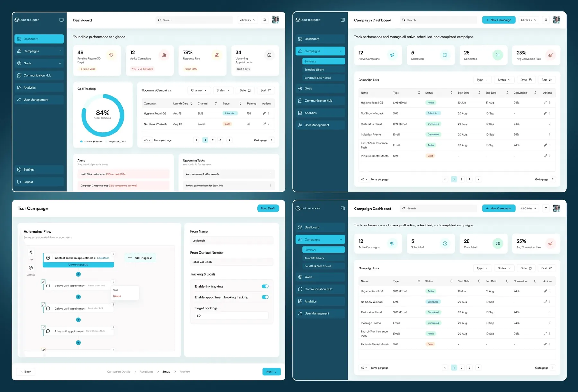Collapse the sidebar in the clinic performance Dashboard
578x392 pixels.
(61, 20)
